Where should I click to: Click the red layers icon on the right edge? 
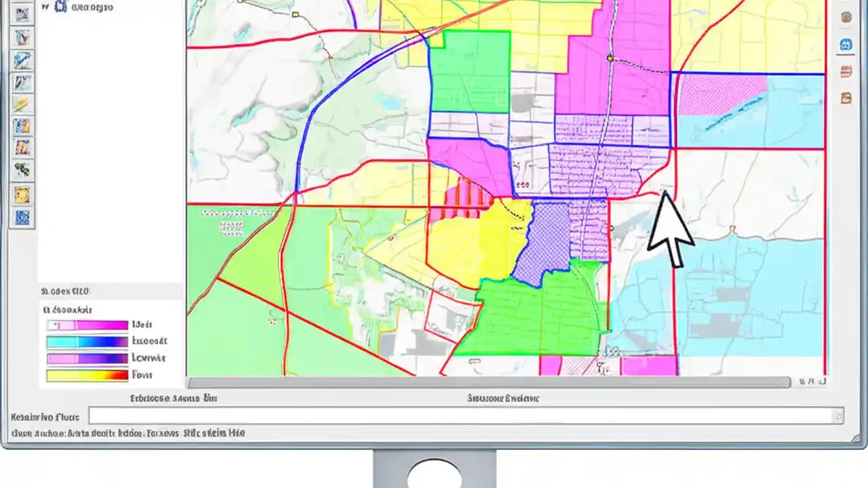pyautogui.click(x=846, y=70)
